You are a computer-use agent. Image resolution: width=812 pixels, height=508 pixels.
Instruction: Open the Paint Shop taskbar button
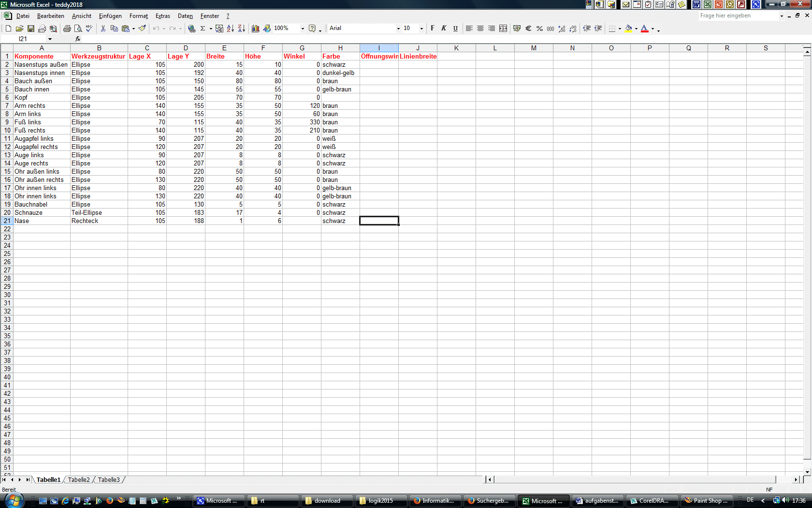707,501
